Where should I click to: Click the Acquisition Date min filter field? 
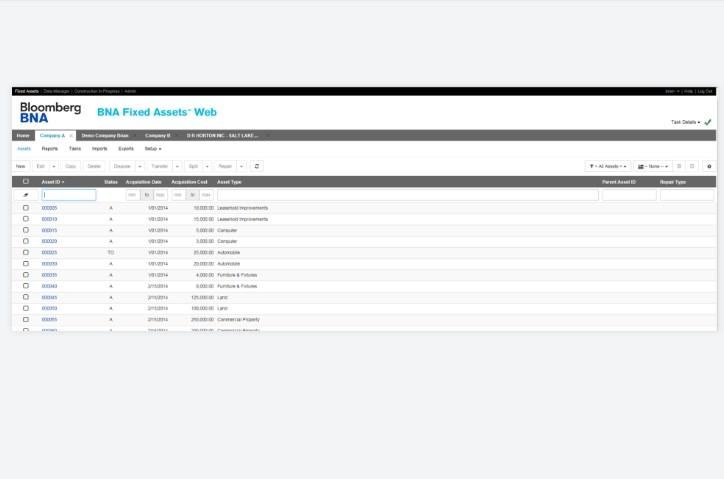click(x=133, y=195)
